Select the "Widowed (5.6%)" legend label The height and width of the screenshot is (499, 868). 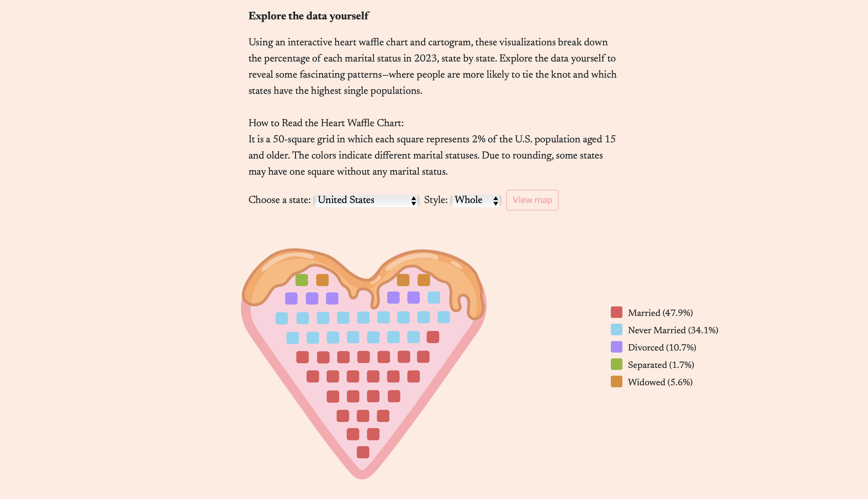tap(660, 382)
